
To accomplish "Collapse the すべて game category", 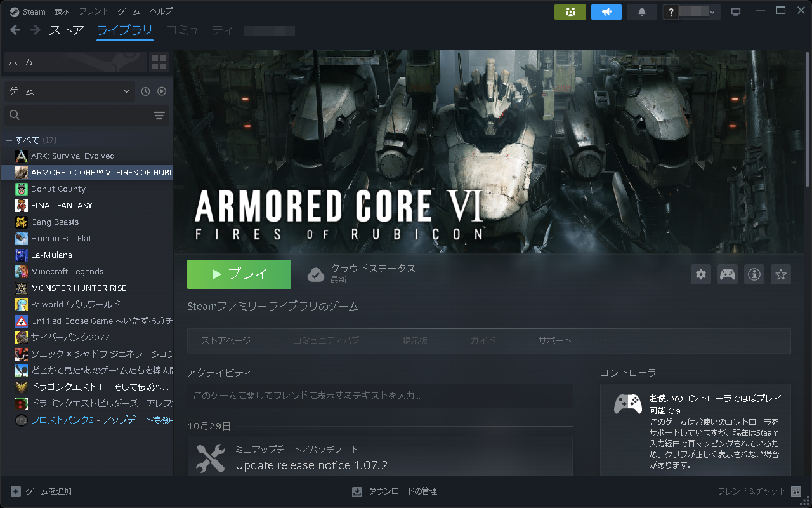I will (x=9, y=140).
